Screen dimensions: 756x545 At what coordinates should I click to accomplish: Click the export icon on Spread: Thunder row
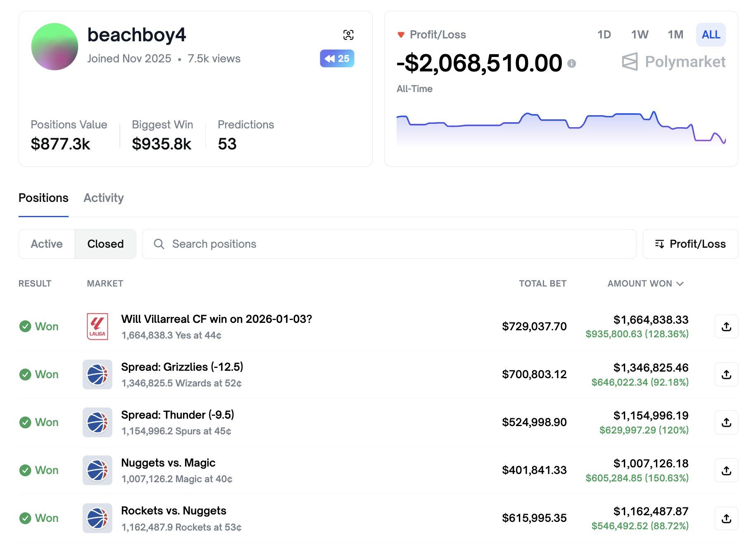point(726,422)
